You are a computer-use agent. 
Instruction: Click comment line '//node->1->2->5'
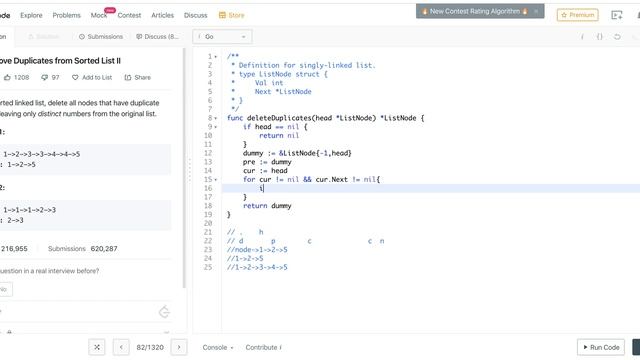pyautogui.click(x=257, y=249)
